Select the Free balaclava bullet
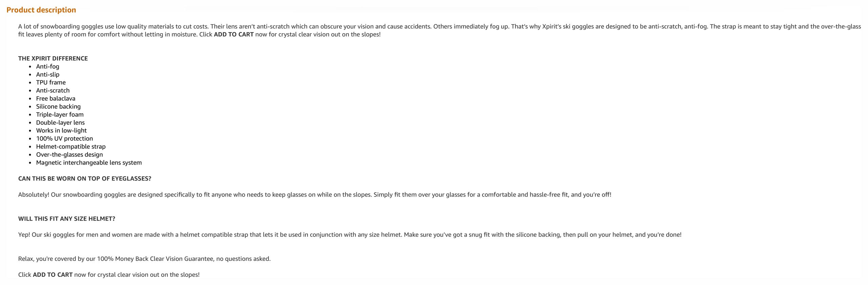 tap(56, 99)
